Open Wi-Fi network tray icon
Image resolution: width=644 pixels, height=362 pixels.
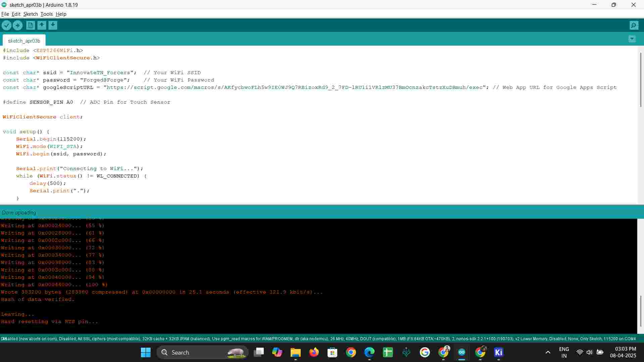pos(580,352)
